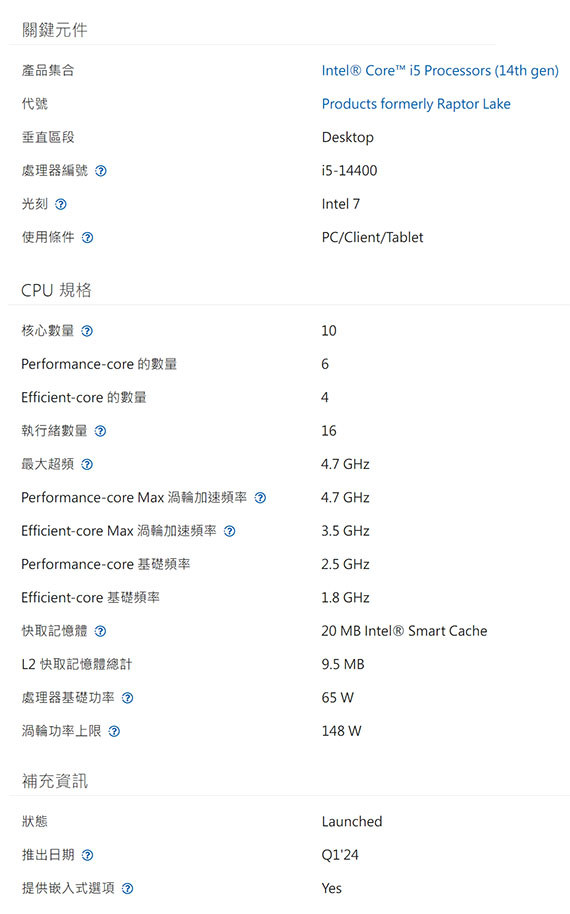Click the i5-14400 processor number value
The width and height of the screenshot is (570, 914).
tap(350, 170)
